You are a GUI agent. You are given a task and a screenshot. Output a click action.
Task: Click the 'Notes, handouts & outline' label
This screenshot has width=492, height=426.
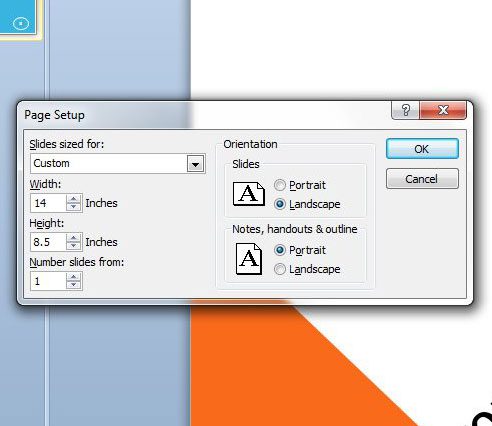[295, 229]
